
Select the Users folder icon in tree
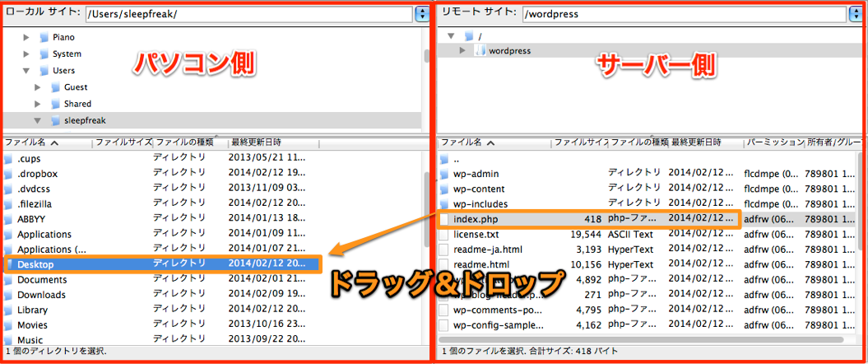(44, 71)
